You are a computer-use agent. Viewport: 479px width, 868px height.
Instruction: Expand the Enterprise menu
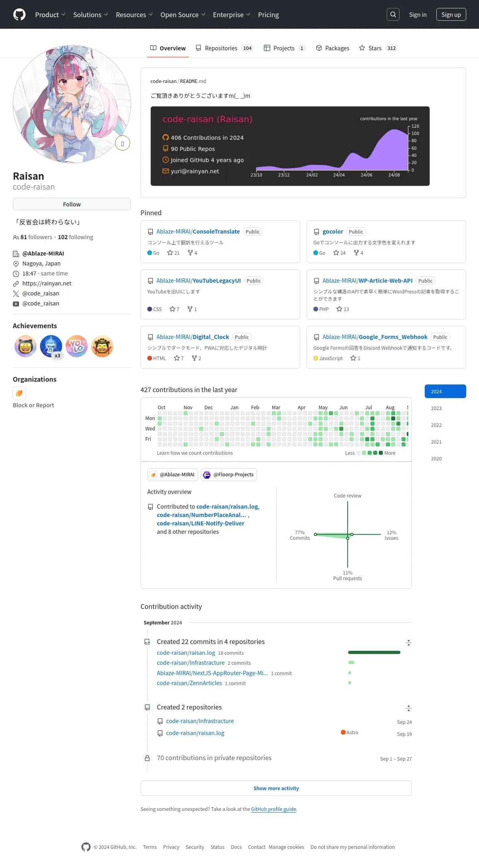(x=232, y=15)
